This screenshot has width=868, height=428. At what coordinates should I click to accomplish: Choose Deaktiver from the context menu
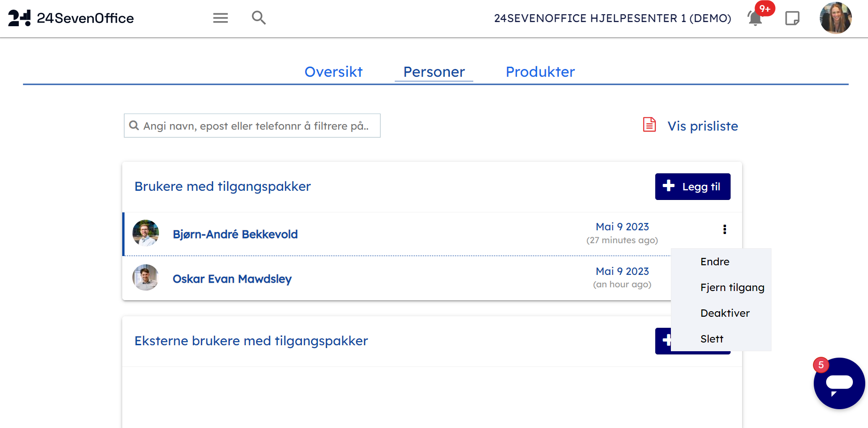tap(725, 313)
